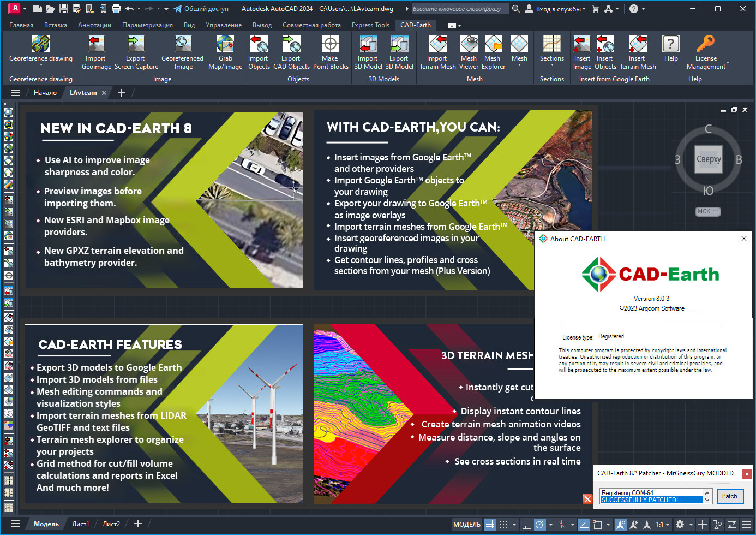Image resolution: width=756 pixels, height=535 pixels.
Task: Select the Начало file tab
Action: 45,93
